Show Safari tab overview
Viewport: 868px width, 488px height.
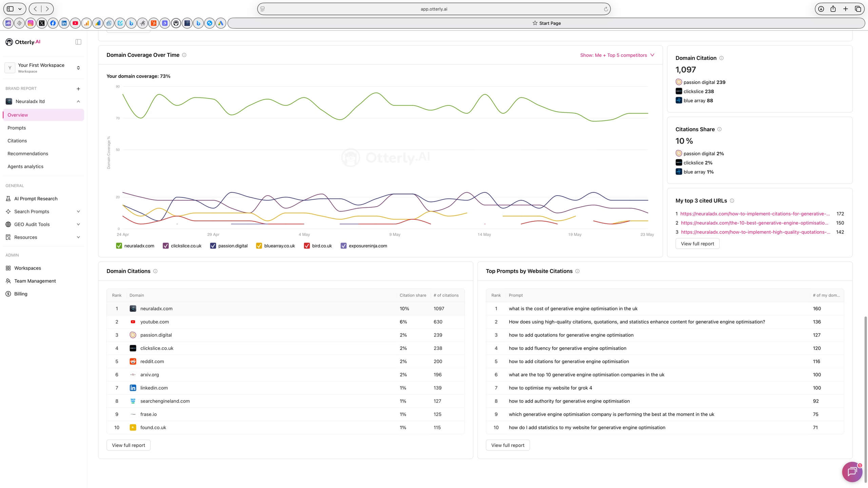[858, 9]
